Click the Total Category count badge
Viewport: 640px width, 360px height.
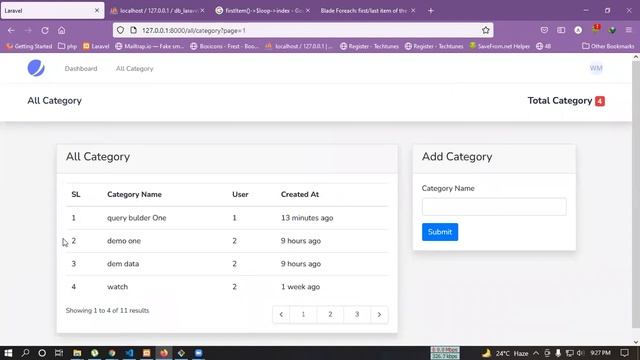[600, 101]
